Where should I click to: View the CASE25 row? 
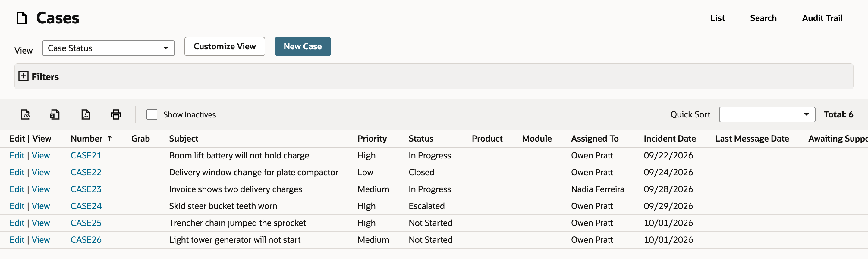pos(41,223)
